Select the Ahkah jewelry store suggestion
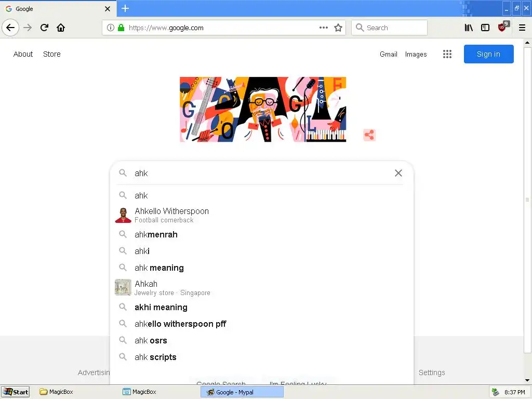 261,288
